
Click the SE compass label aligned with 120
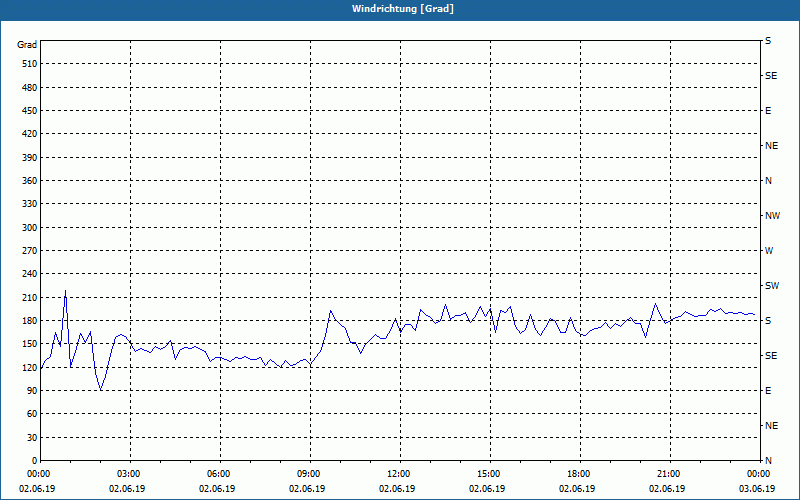pos(771,356)
